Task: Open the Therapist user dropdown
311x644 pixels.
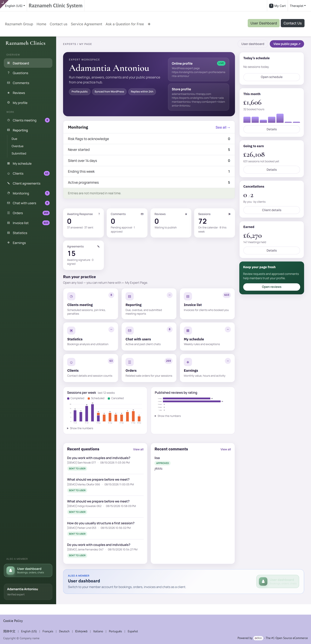Action: coord(298,6)
